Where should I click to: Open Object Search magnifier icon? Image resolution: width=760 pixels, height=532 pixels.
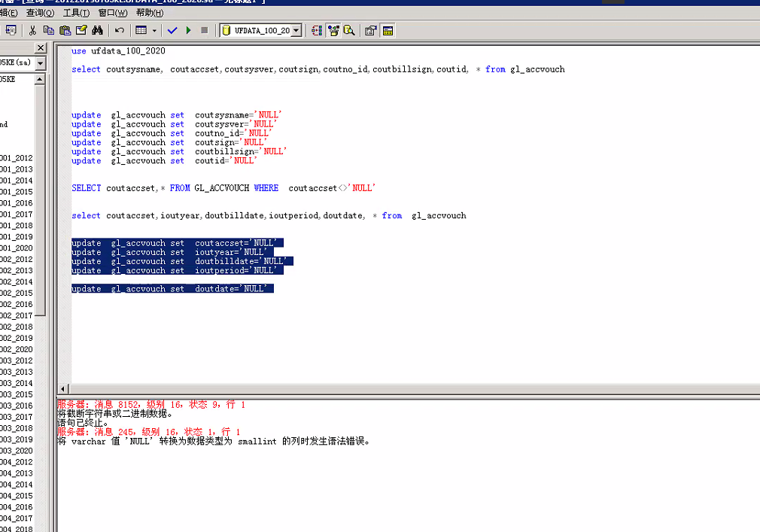pos(349,31)
